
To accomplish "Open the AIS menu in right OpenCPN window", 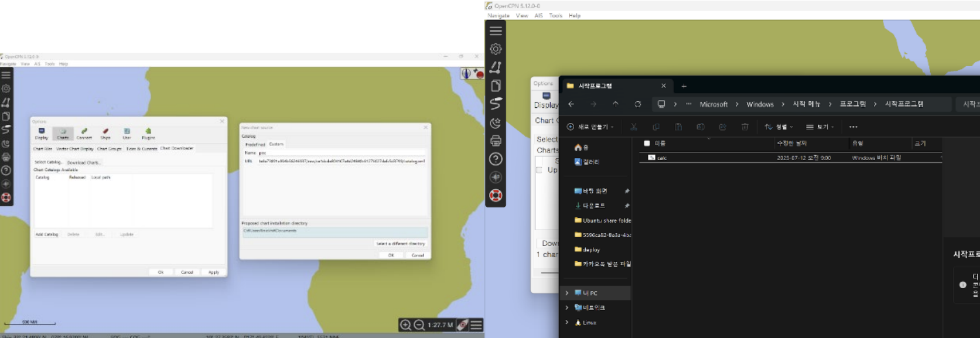I will [x=538, y=16].
